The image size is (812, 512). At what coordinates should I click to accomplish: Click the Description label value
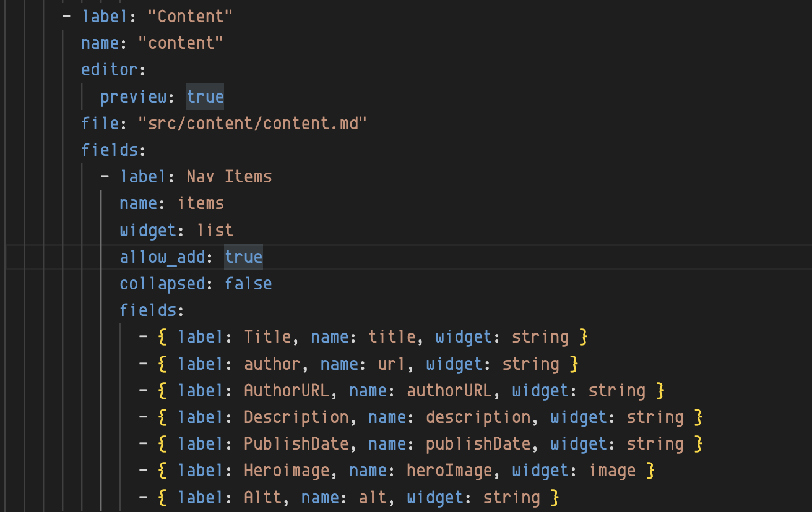click(x=296, y=417)
